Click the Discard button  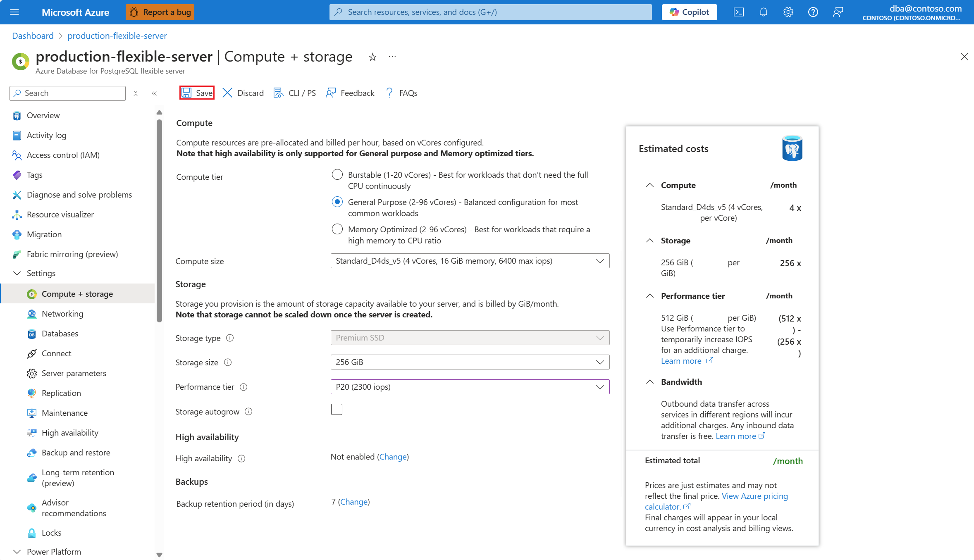click(243, 93)
